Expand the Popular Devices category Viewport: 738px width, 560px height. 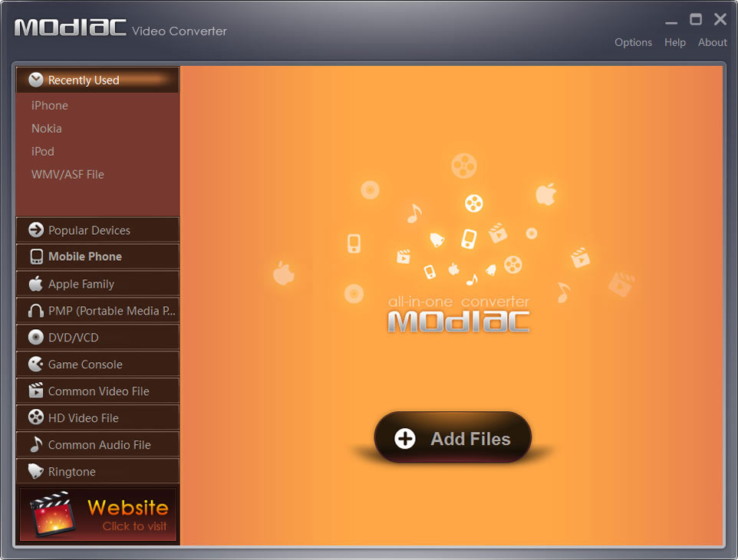pyautogui.click(x=89, y=230)
